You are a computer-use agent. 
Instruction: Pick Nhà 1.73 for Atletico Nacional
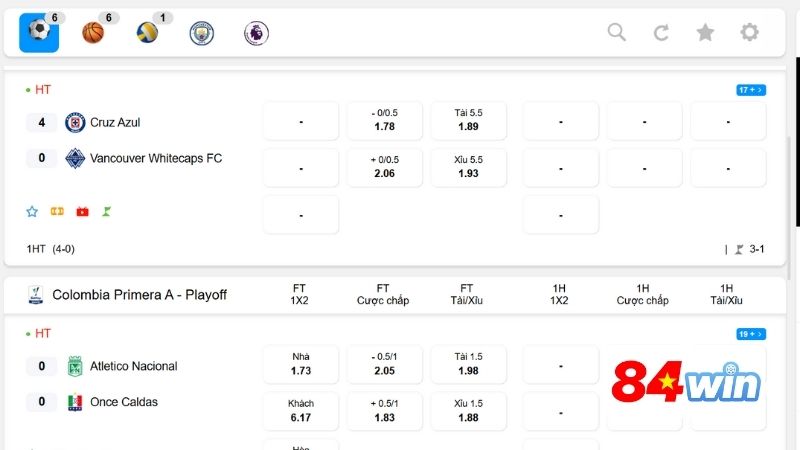pyautogui.click(x=301, y=364)
